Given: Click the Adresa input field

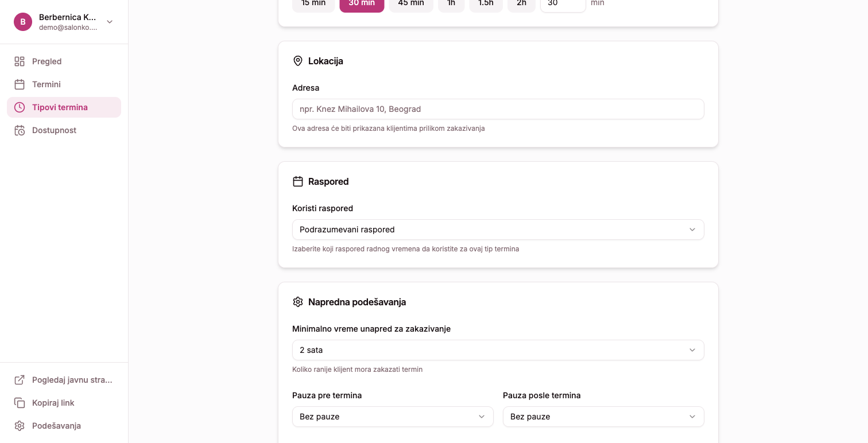Looking at the screenshot, I should pyautogui.click(x=498, y=109).
